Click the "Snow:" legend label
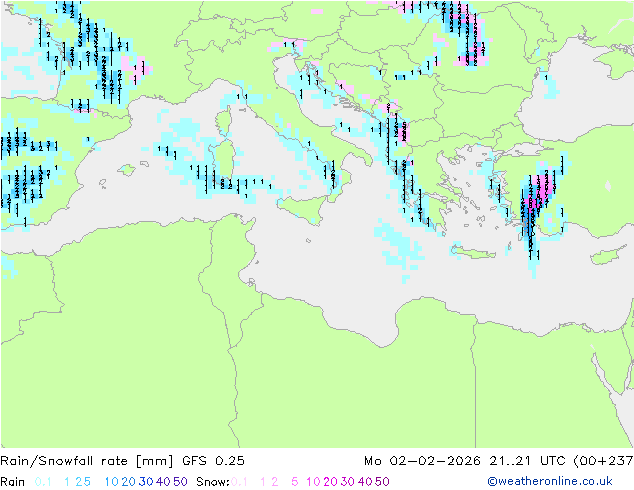Image resolution: width=634 pixels, height=490 pixels. click(213, 482)
